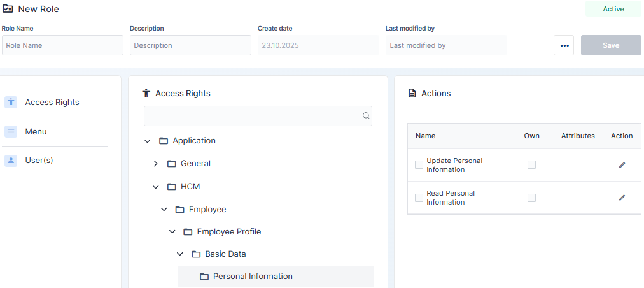Viewport: 644px width, 288px height.
Task: Click the Menu list icon in sidebar
Action: click(x=11, y=131)
